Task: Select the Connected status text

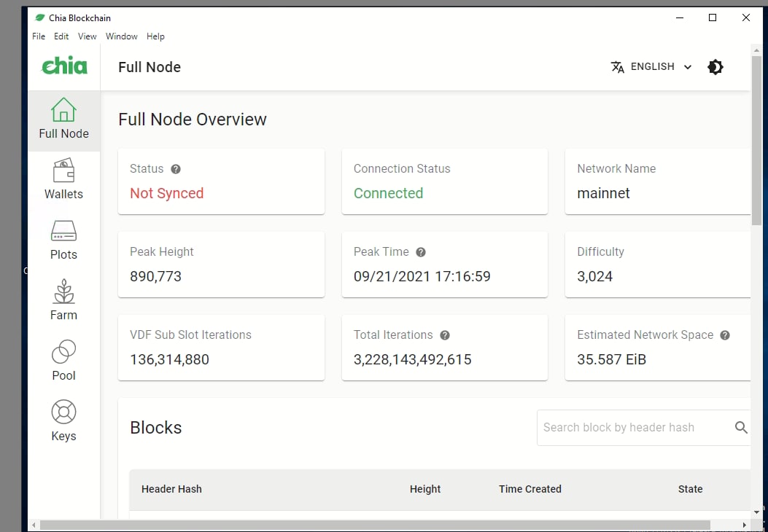Action: 389,193
